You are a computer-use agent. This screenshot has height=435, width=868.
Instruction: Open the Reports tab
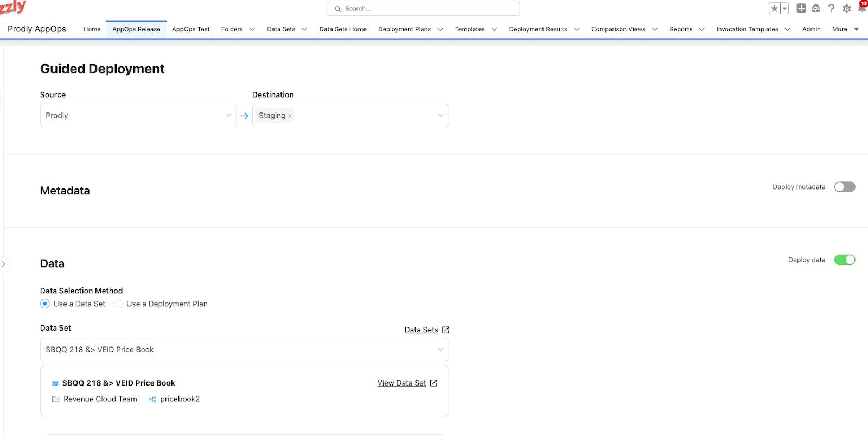point(681,29)
